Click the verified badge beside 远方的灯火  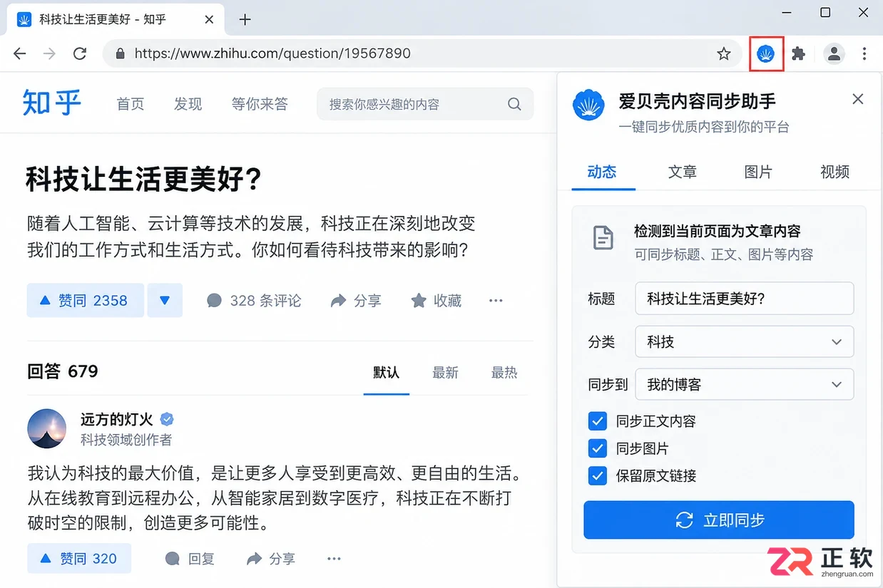tap(167, 419)
